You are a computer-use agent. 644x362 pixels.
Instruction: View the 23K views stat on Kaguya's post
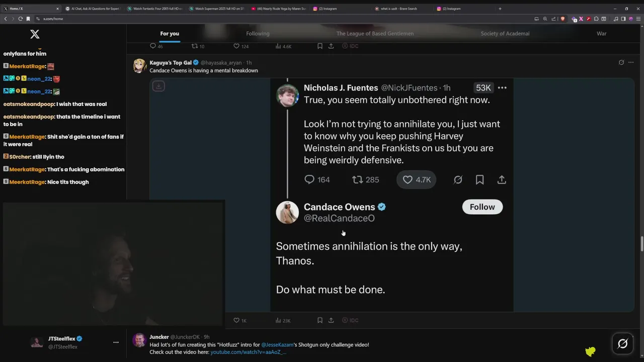pyautogui.click(x=283, y=320)
